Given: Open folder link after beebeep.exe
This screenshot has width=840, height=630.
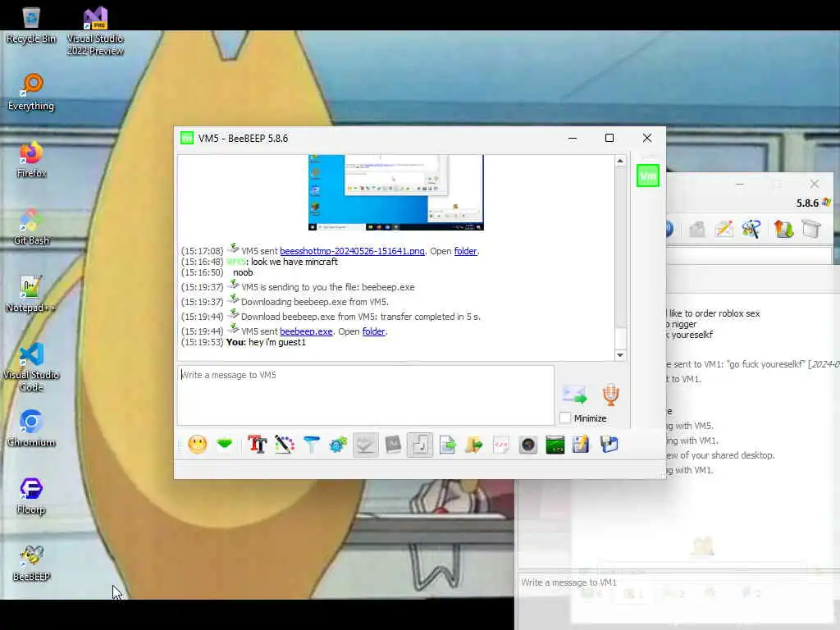Looking at the screenshot, I should point(373,331).
